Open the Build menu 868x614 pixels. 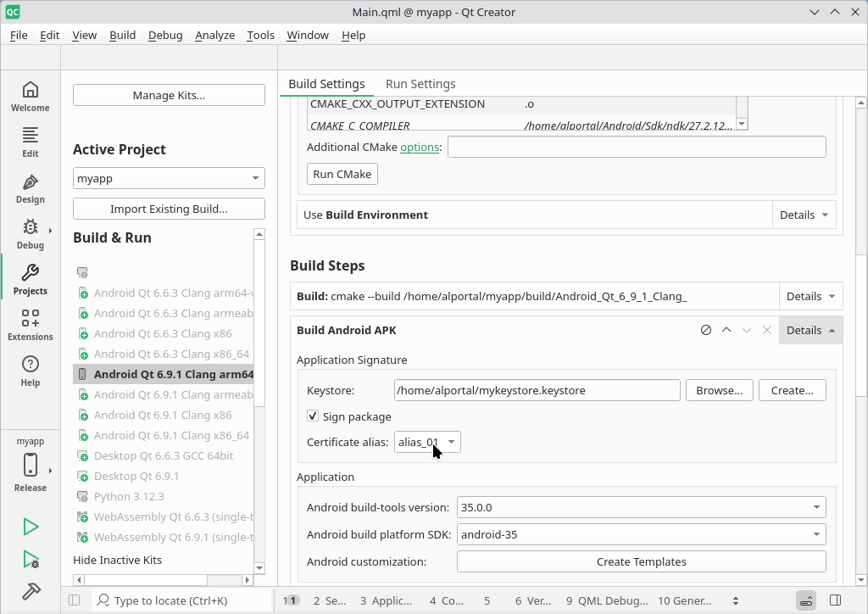122,35
